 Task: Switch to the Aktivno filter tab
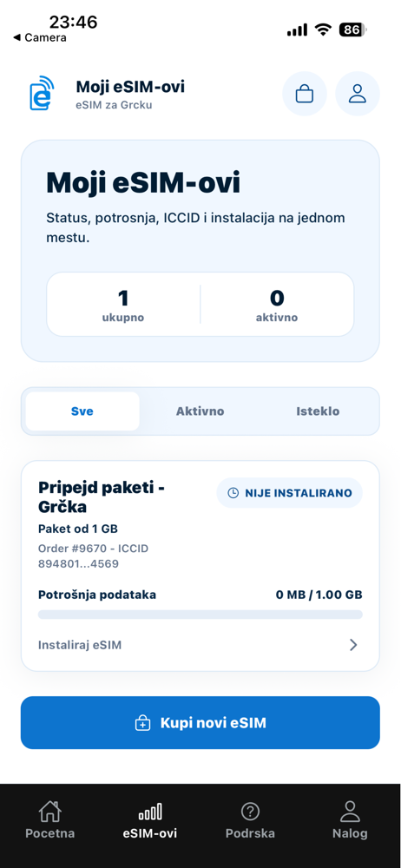tap(200, 411)
